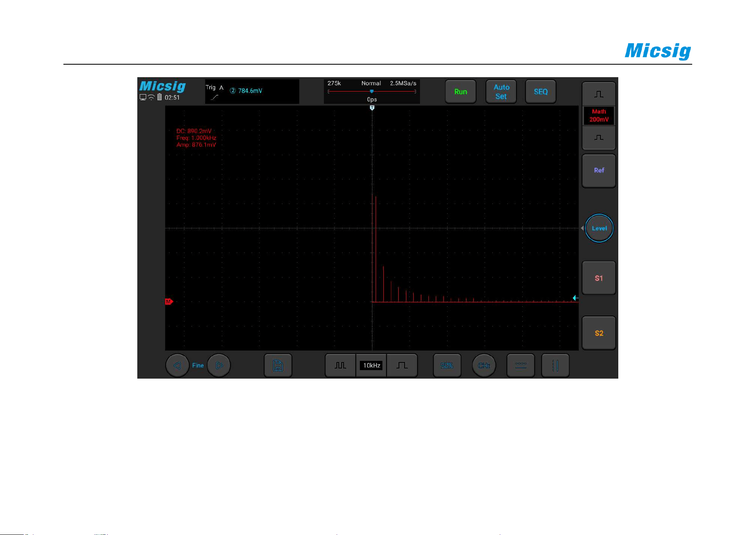756x535 pixels.
Task: Enable horizontal cursors icon
Action: [521, 366]
